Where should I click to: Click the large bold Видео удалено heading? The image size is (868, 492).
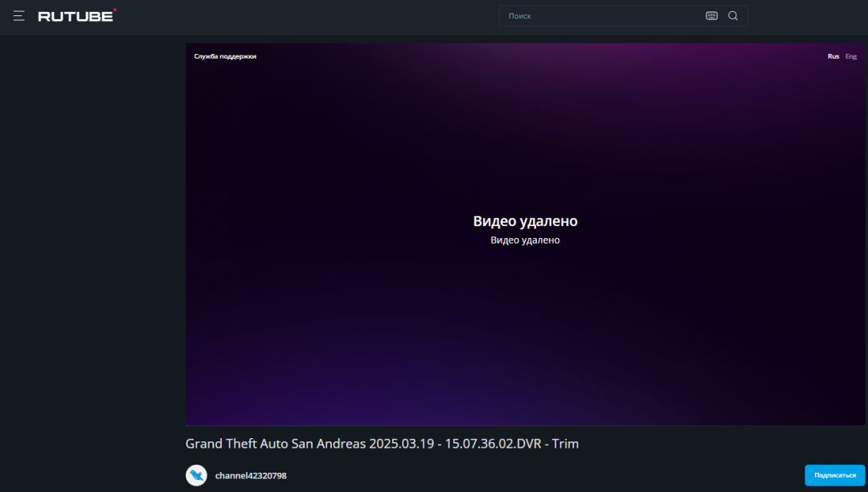pyautogui.click(x=525, y=221)
